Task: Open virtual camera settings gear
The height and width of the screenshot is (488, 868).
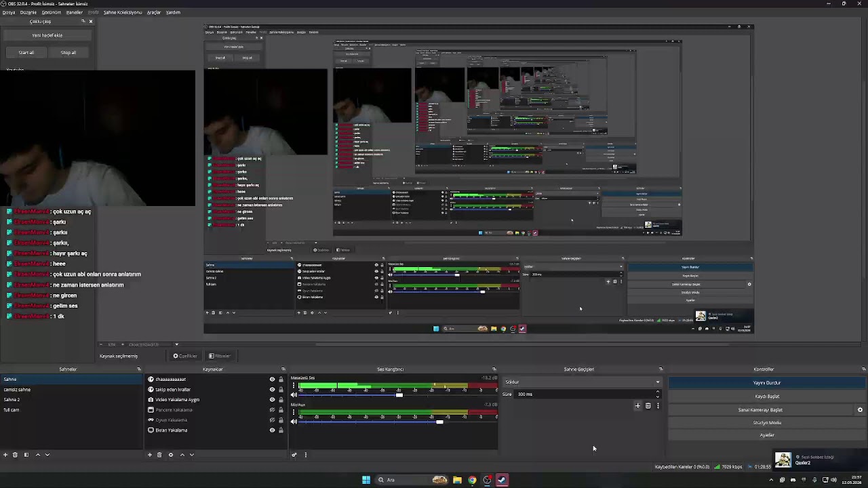Action: (860, 410)
